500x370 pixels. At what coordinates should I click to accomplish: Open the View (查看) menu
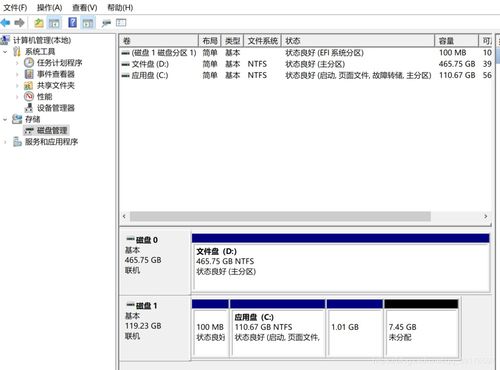pyautogui.click(x=85, y=7)
